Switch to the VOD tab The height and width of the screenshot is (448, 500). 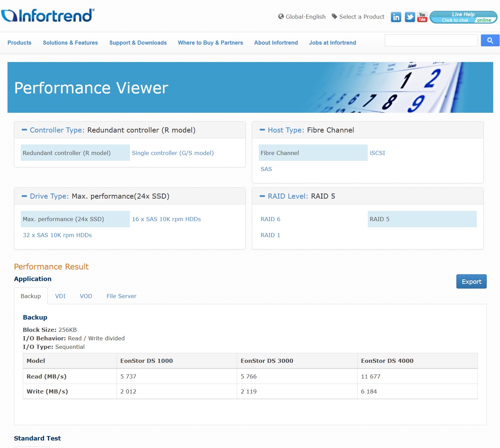86,296
